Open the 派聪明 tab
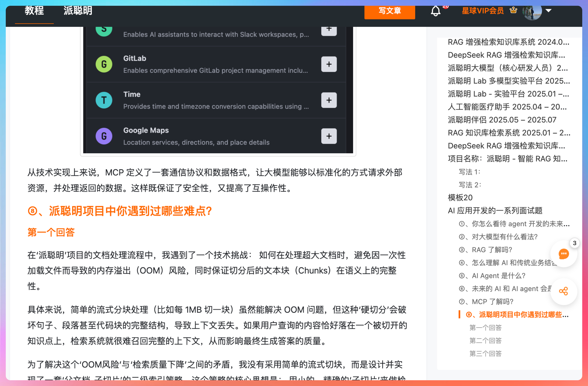Viewport: 588px width, 386px height. point(78,11)
